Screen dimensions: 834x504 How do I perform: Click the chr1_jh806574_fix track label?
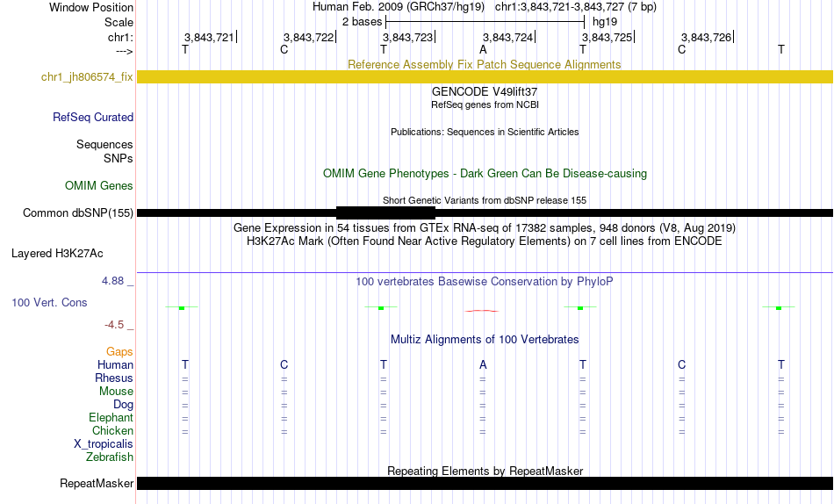point(87,76)
